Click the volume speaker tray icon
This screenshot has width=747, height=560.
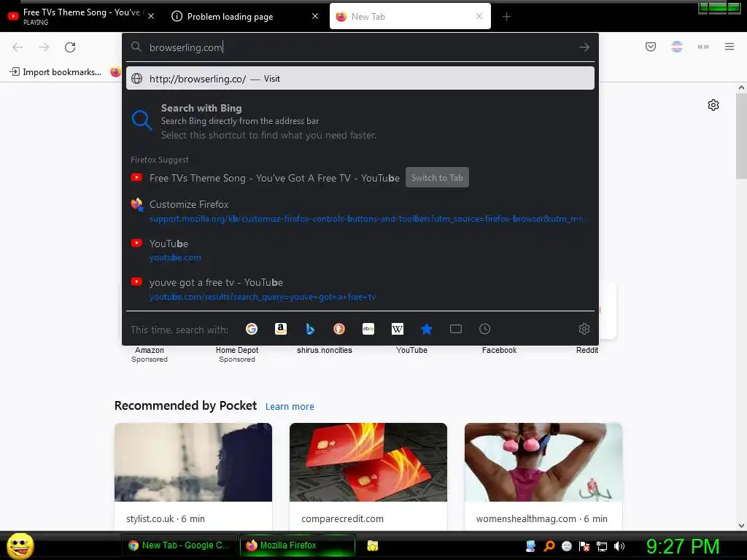[619, 546]
